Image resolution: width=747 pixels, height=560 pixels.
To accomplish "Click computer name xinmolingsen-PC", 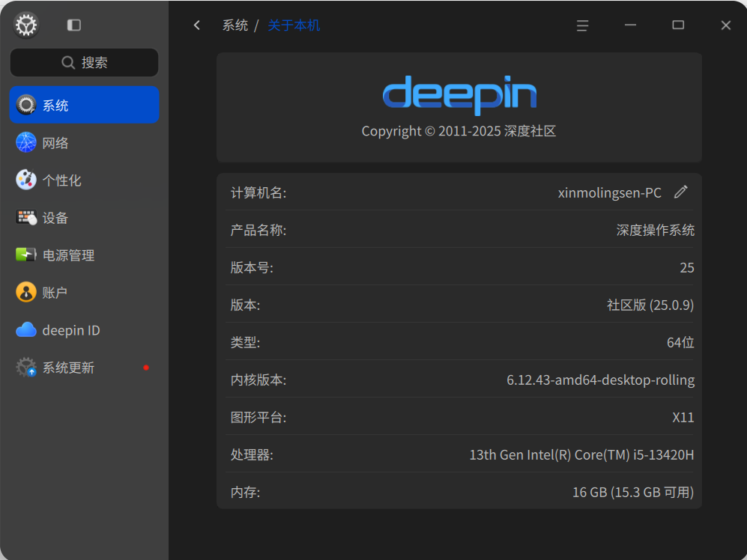I will (x=609, y=192).
